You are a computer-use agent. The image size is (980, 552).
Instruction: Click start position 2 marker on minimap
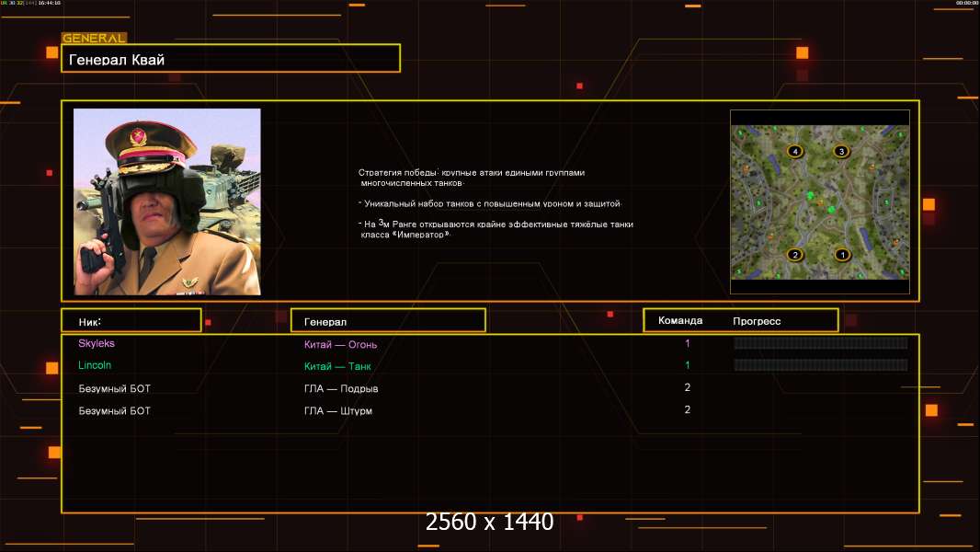[795, 255]
